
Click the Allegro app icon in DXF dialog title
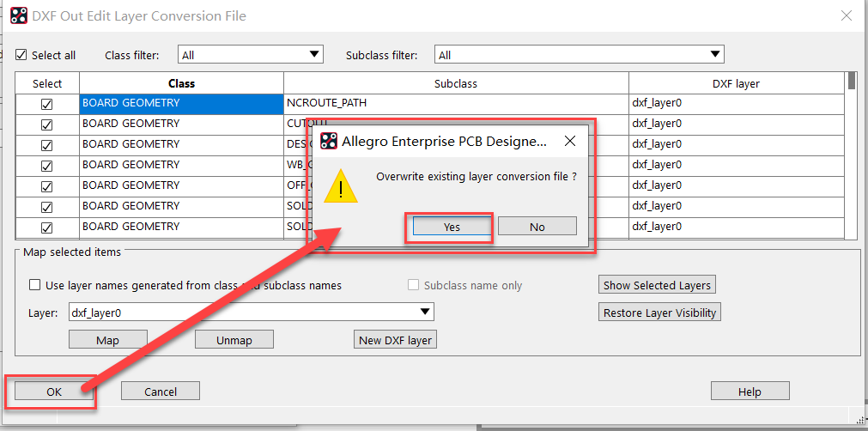pyautogui.click(x=19, y=15)
